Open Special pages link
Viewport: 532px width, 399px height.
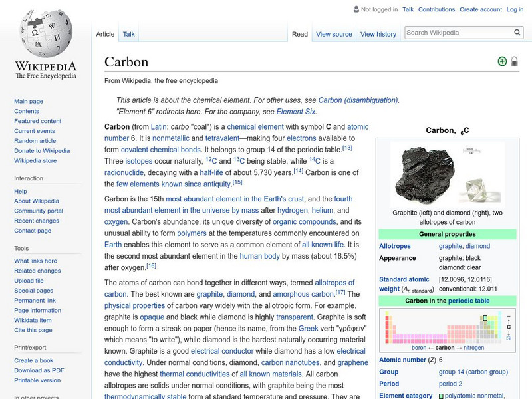34,290
